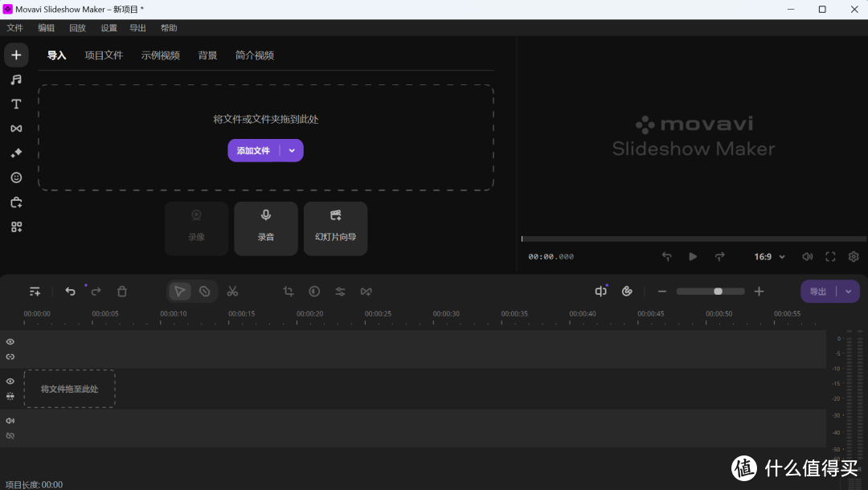Zoom out timeline with minus icon

(x=662, y=292)
